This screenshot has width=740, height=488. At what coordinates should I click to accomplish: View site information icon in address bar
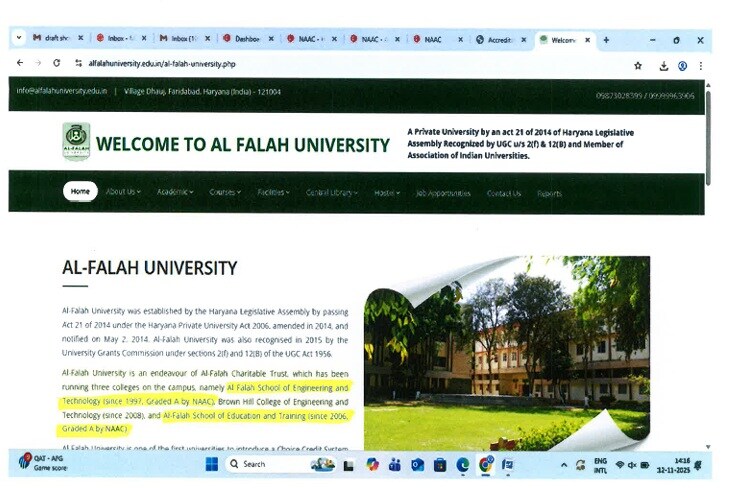coord(78,63)
